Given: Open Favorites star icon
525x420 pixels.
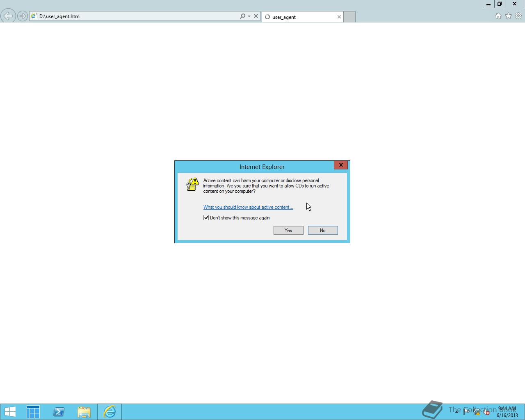Looking at the screenshot, I should pos(508,16).
